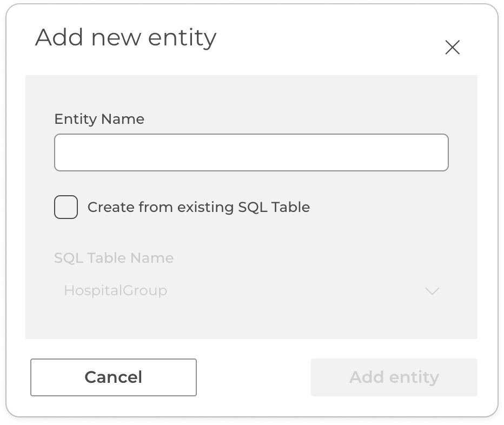Enable Create from existing SQL Table checkbox

66,207
